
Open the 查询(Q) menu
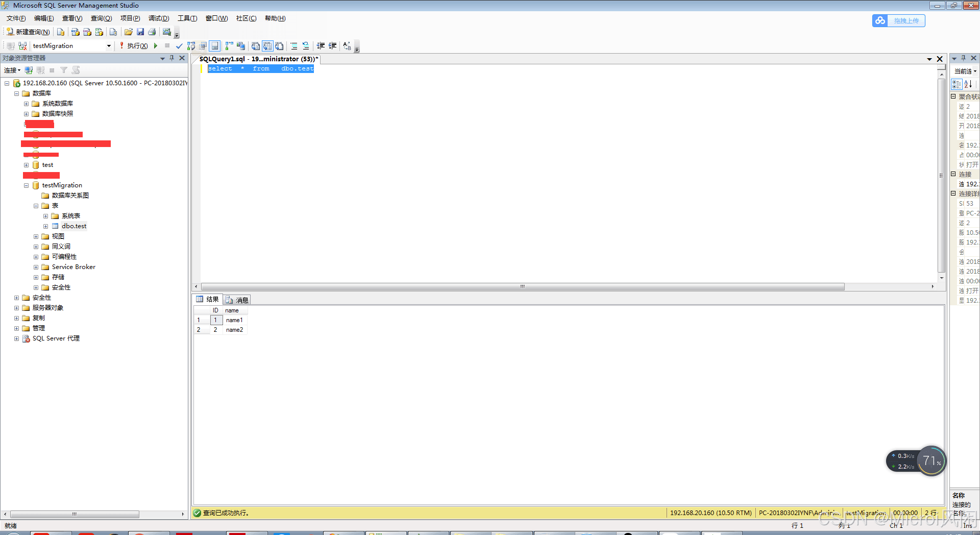click(101, 18)
